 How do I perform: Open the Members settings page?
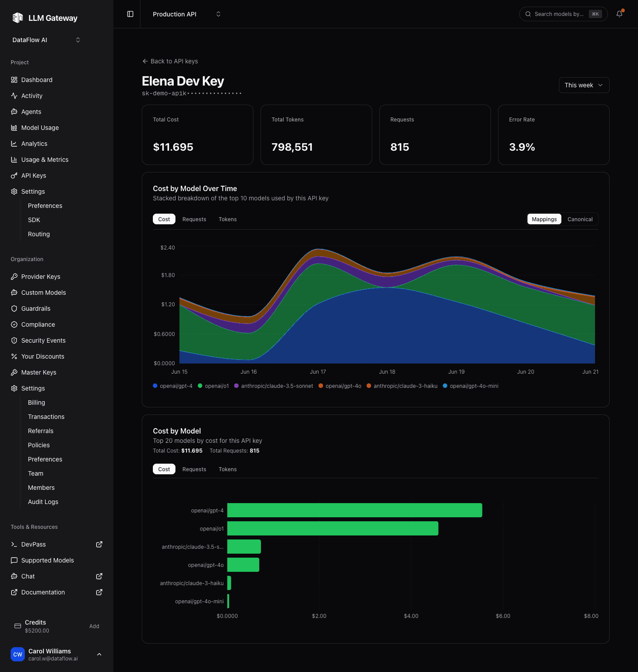(x=41, y=488)
